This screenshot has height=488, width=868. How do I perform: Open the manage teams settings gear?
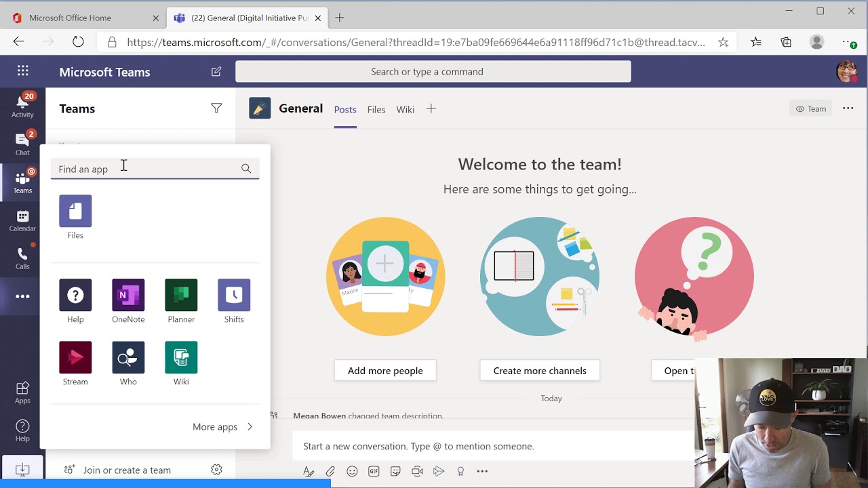click(216, 470)
